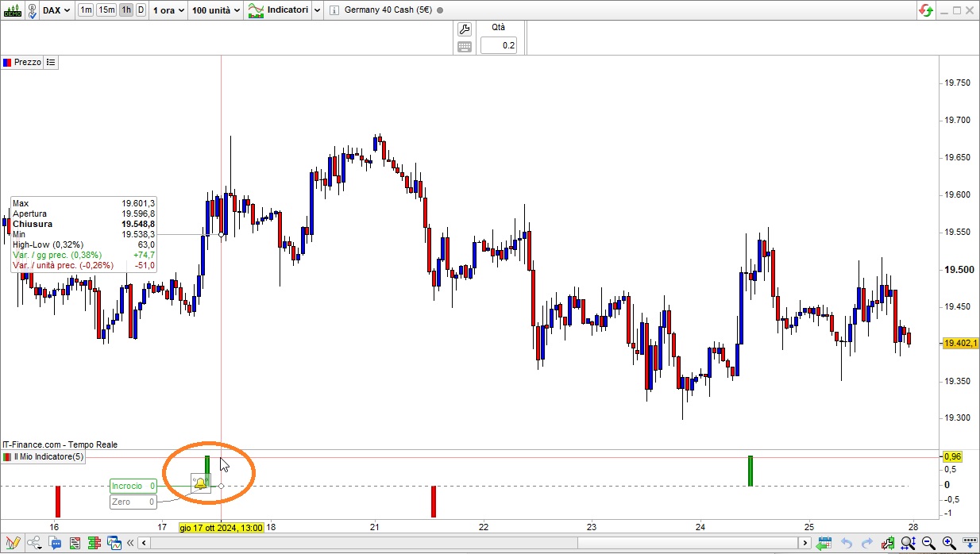Click the red indicator bar near 16
The width and height of the screenshot is (980, 554).
[58, 501]
